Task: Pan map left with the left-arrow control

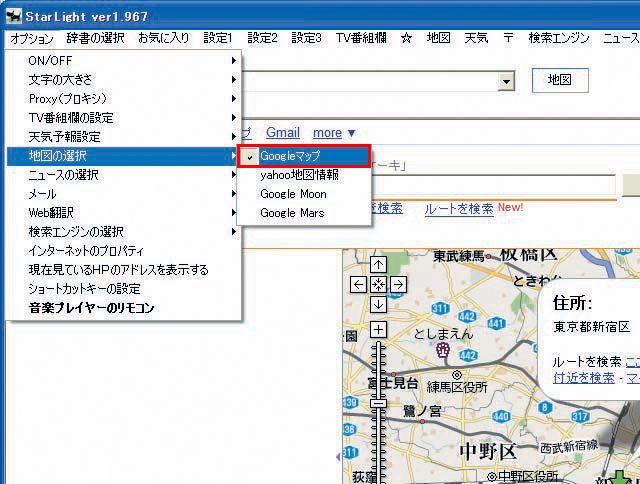Action: pyautogui.click(x=358, y=284)
